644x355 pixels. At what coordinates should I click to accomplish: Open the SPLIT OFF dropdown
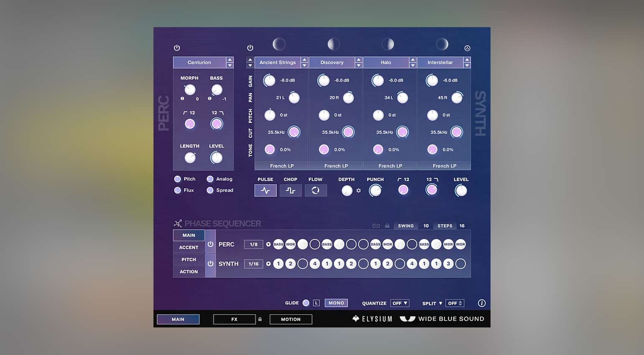click(x=455, y=303)
